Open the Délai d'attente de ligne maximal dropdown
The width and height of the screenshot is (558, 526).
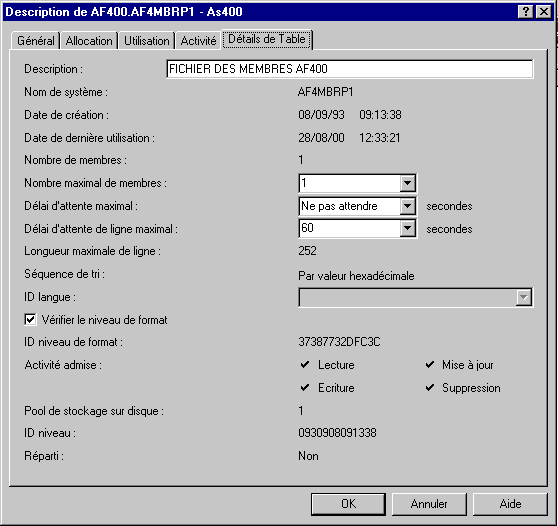tap(407, 228)
